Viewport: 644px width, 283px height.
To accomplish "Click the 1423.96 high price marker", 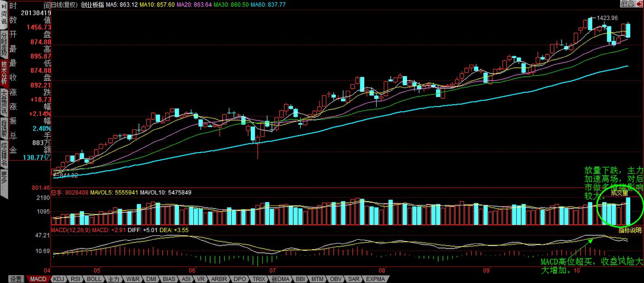I will [x=607, y=18].
